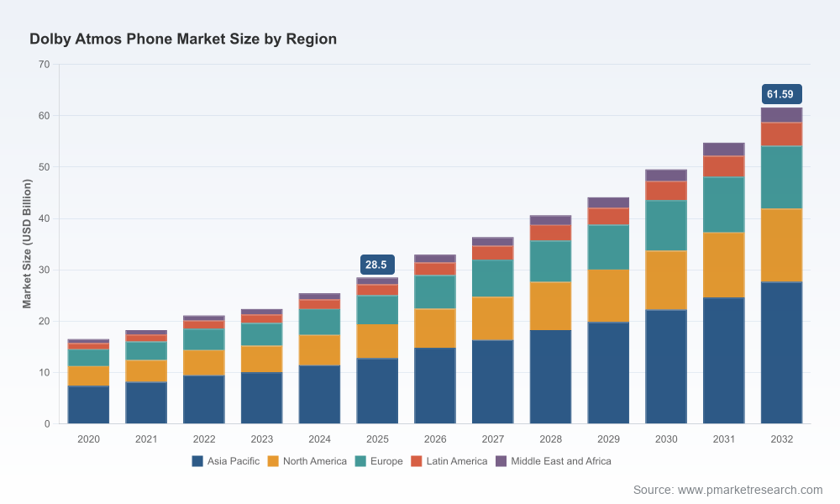The height and width of the screenshot is (504, 840).
Task: Select the Europe segment of the 2025 bar
Action: coord(378,310)
